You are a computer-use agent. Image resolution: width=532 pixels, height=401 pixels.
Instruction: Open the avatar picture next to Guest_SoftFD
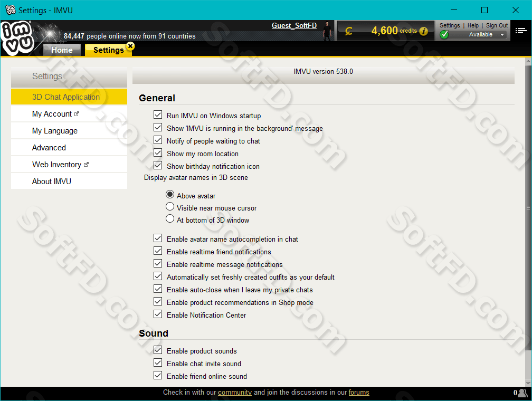[327, 31]
